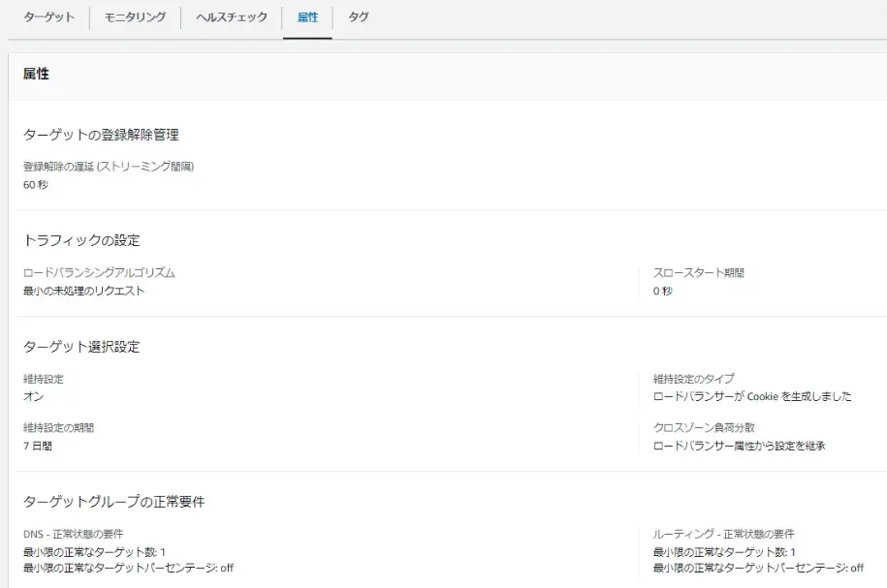887x588 pixels.
Task: Click the トラフィックの設定 section heading
Action: click(81, 240)
